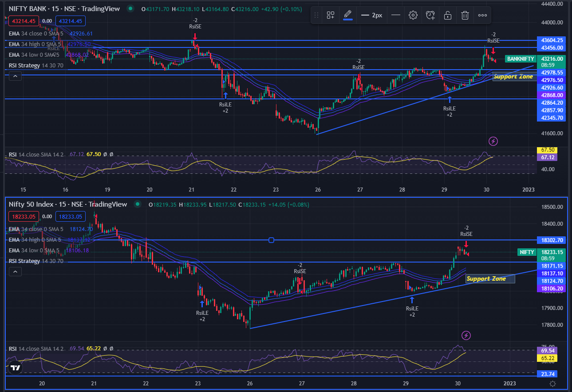Screen dimensions: 572x392
Task: Click the 18171.15 price label on scale
Action: click(552, 266)
